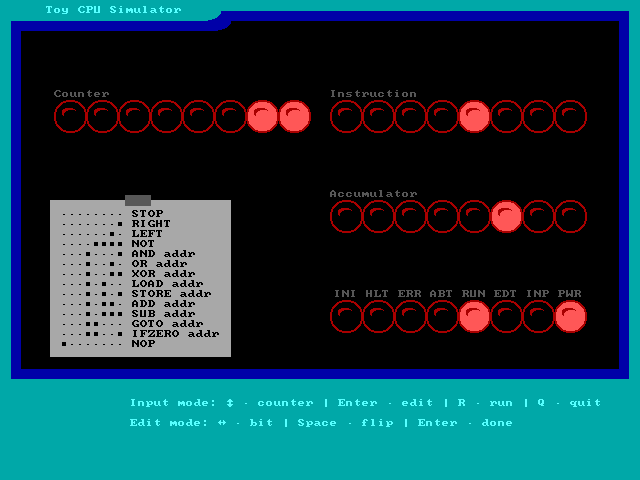Click the HLT status indicator
The width and height of the screenshot is (640, 480).
[378, 317]
